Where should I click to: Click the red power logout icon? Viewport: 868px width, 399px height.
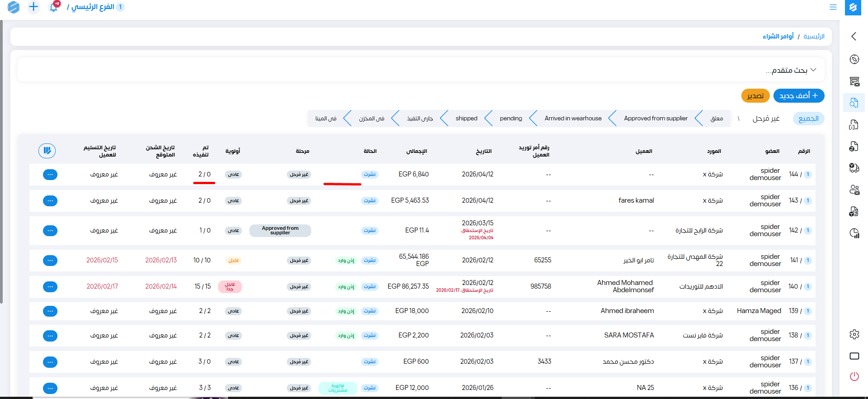click(854, 376)
